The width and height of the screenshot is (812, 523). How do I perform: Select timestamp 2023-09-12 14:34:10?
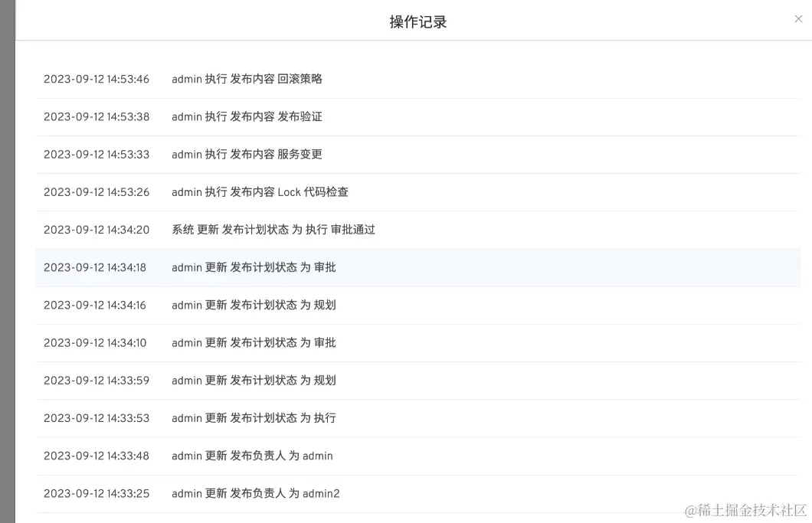(x=95, y=343)
